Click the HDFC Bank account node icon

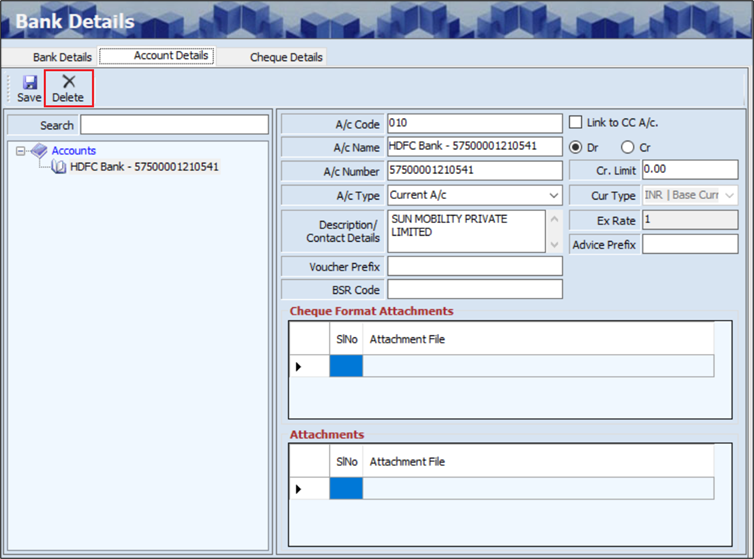(59, 167)
